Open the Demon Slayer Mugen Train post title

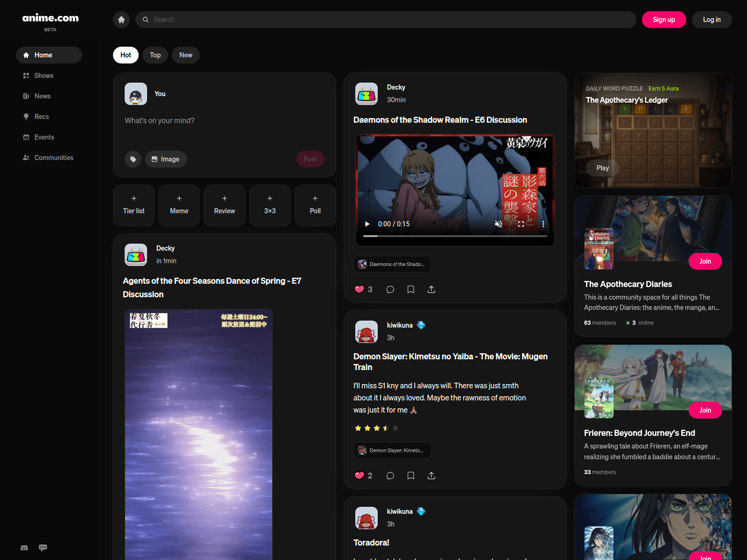(x=451, y=362)
